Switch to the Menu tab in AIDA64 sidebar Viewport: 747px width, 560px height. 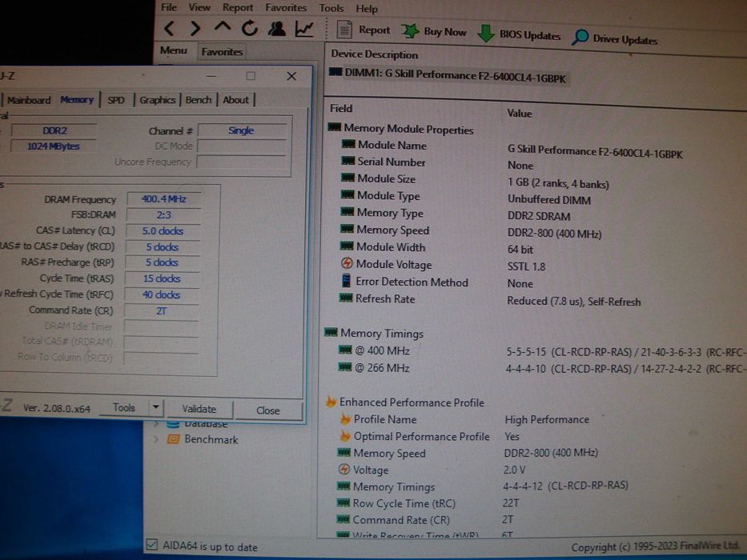[x=174, y=50]
